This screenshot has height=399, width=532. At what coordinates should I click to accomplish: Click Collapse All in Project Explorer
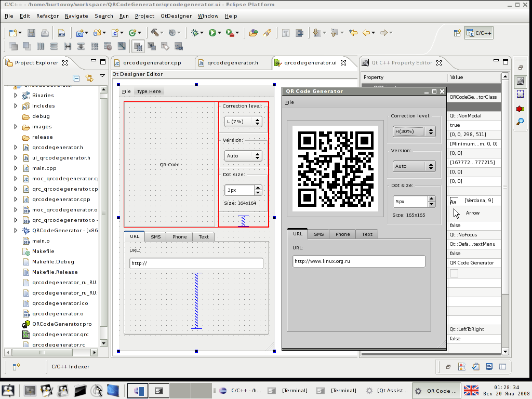(76, 78)
